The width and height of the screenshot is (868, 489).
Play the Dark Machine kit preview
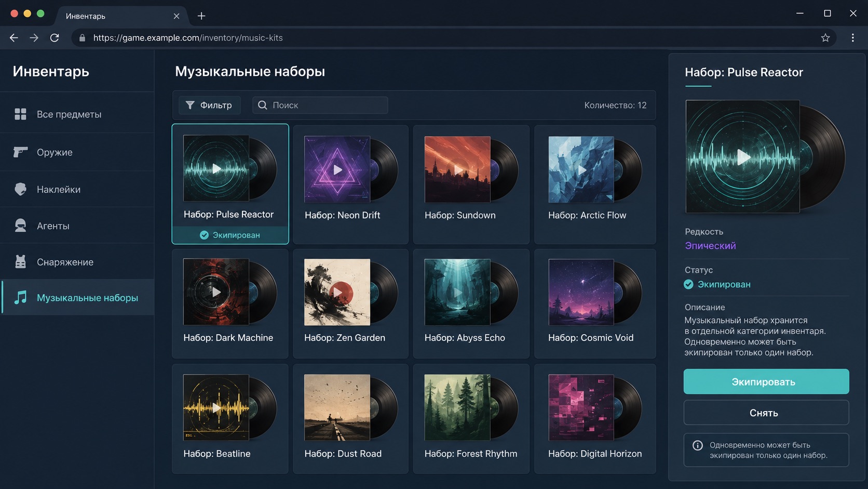216,292
